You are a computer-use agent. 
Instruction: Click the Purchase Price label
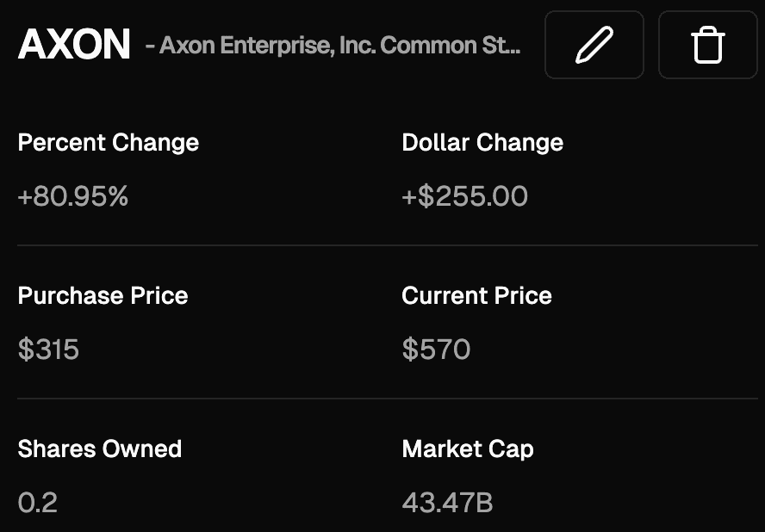click(103, 295)
